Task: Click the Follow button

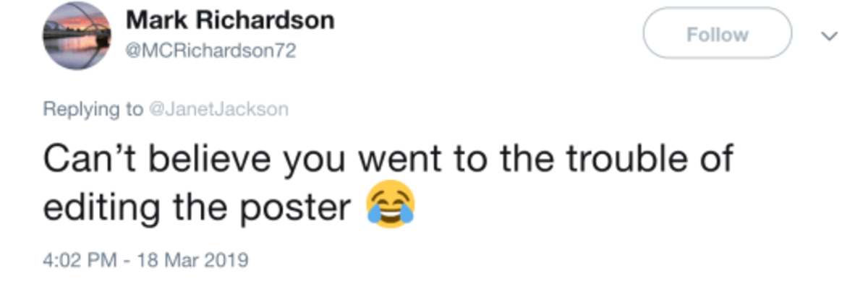Action: point(718,33)
